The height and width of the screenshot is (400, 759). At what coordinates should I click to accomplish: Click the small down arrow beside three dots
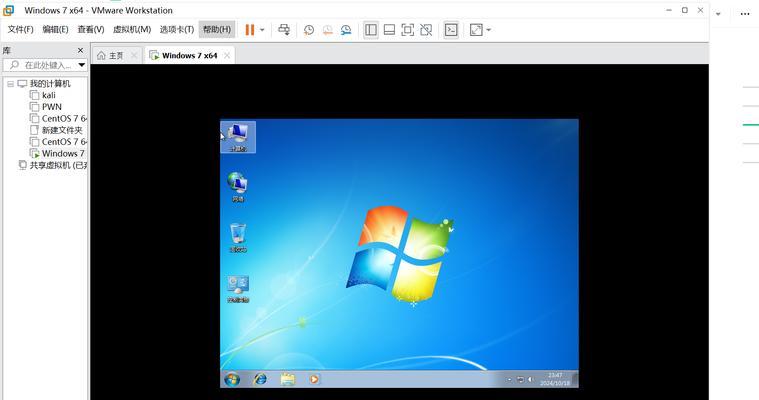coord(718,14)
